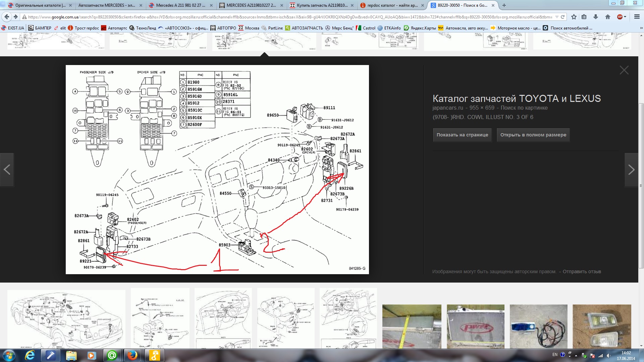Go to the Firefox home page icon

pyautogui.click(x=607, y=17)
